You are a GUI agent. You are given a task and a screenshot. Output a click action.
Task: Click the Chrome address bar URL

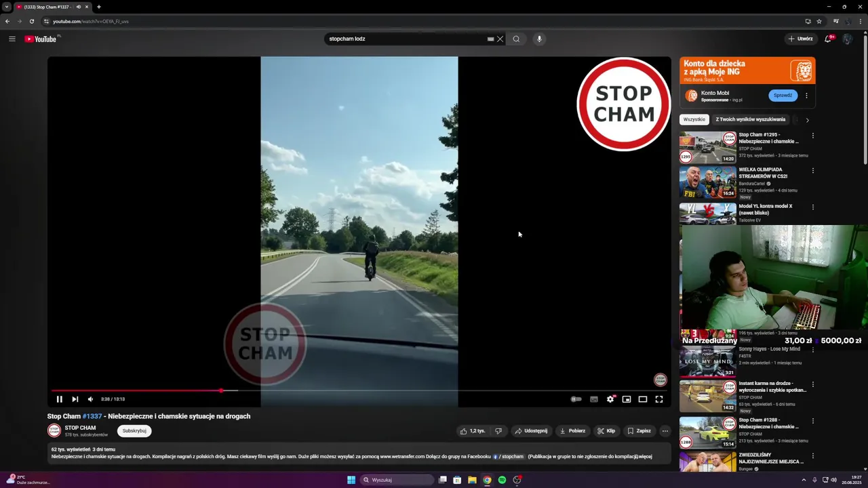[x=91, y=21]
